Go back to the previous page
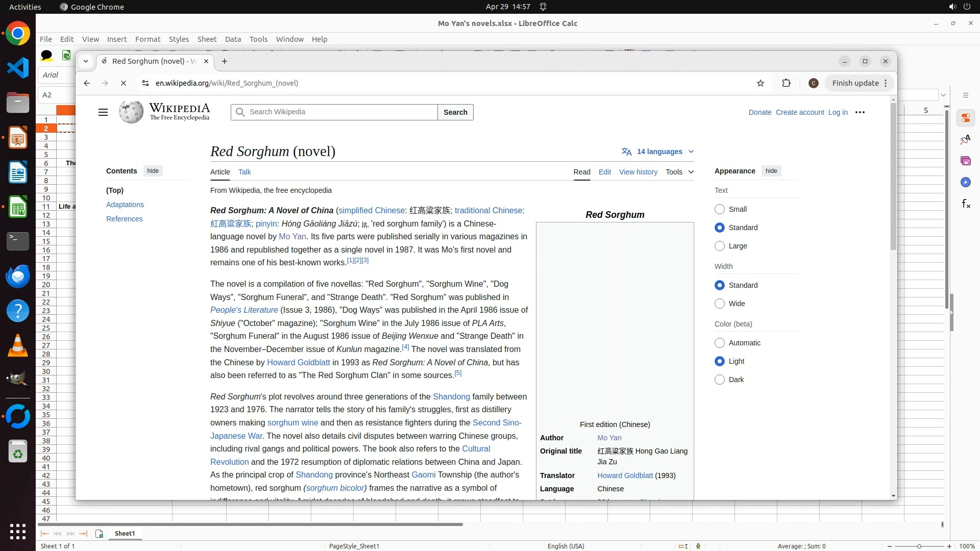980x551 pixels. pos(87,83)
